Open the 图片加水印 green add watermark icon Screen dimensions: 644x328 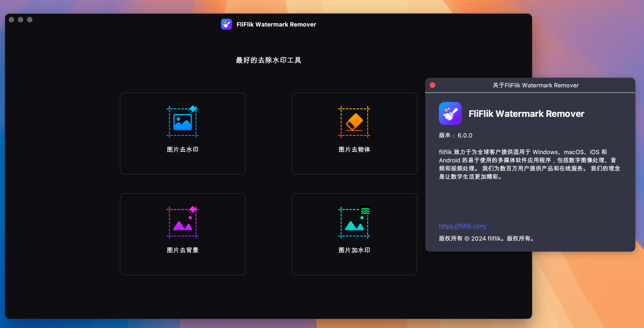pyautogui.click(x=354, y=222)
